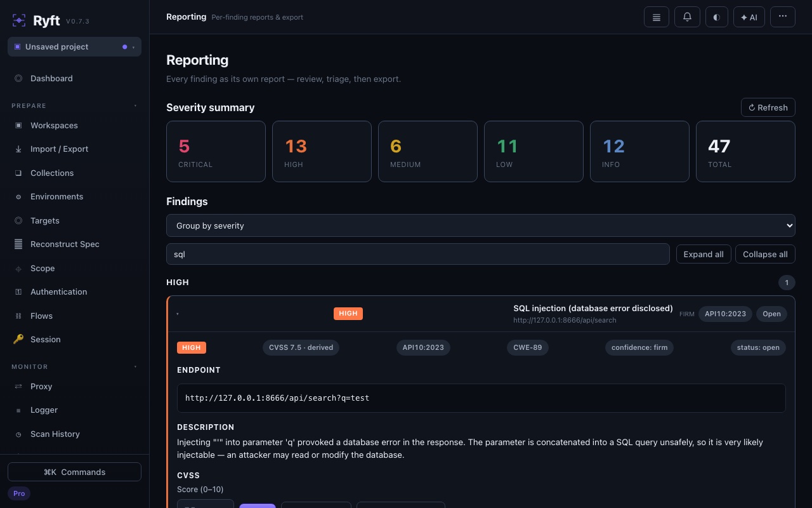The width and height of the screenshot is (812, 508).
Task: Navigate to Targets
Action: (x=74, y=220)
